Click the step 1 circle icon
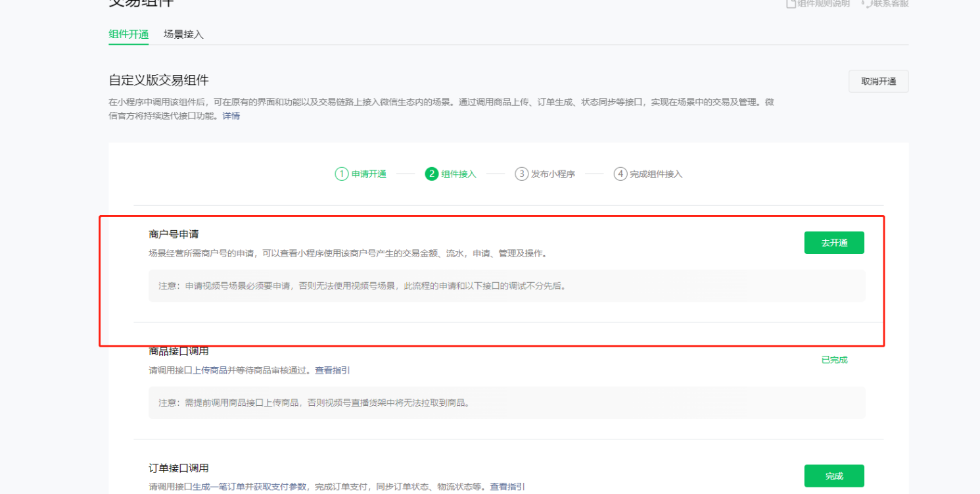Image resolution: width=980 pixels, height=494 pixels. [341, 174]
